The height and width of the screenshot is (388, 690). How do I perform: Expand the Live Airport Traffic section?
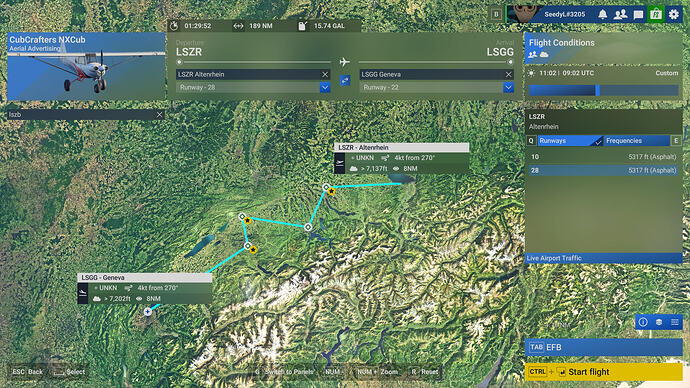point(603,258)
